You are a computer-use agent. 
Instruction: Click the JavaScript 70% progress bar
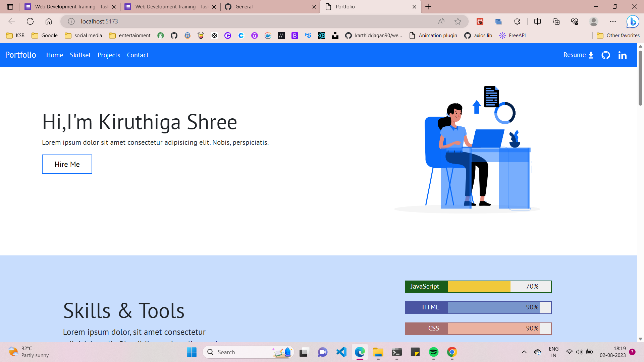coord(478,287)
